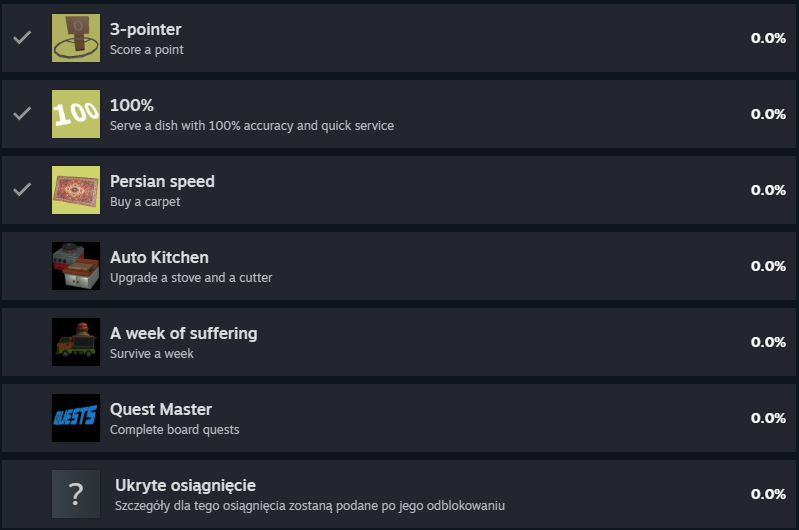This screenshot has height=530, width=799.
Task: Click the checkmark next to 100% achievement
Action: pos(22,113)
